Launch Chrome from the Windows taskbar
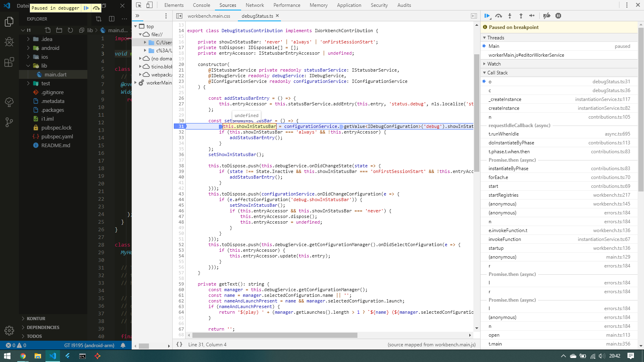 point(23,356)
